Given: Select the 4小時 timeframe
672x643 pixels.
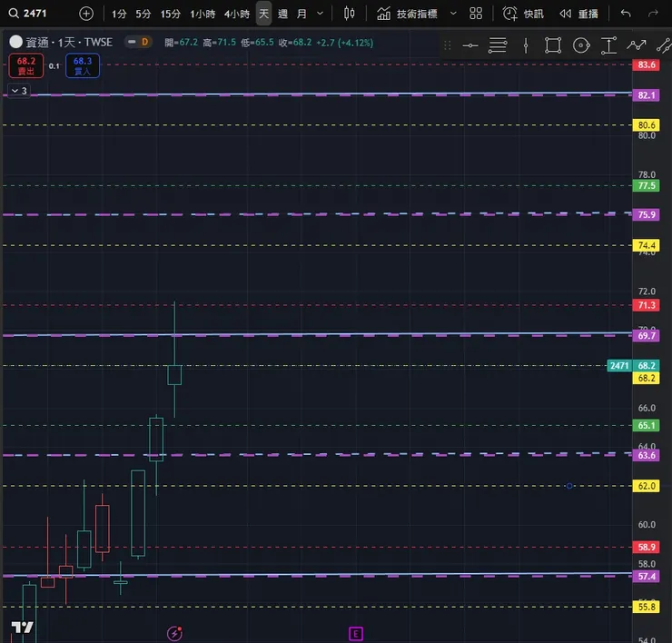Looking at the screenshot, I should (237, 14).
